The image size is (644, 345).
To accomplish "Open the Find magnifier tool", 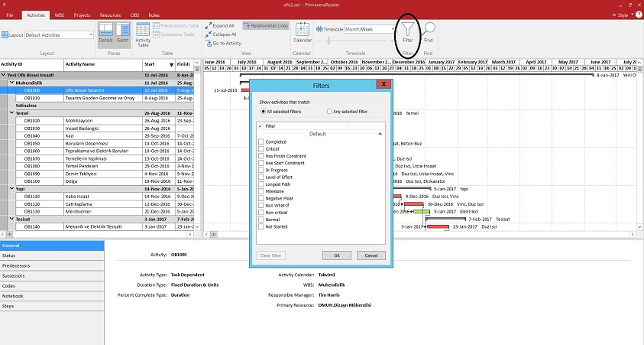I will [x=429, y=31].
